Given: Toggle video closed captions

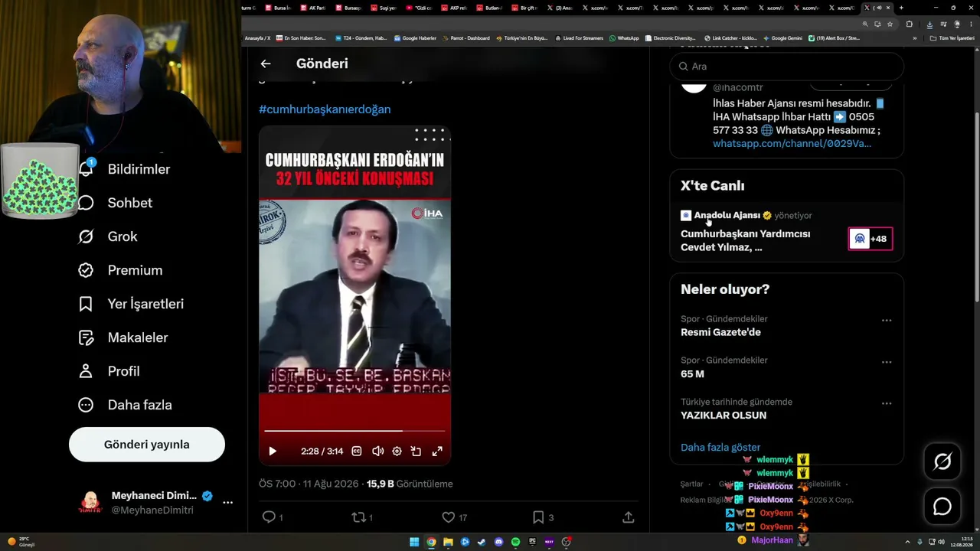Looking at the screenshot, I should [357, 452].
